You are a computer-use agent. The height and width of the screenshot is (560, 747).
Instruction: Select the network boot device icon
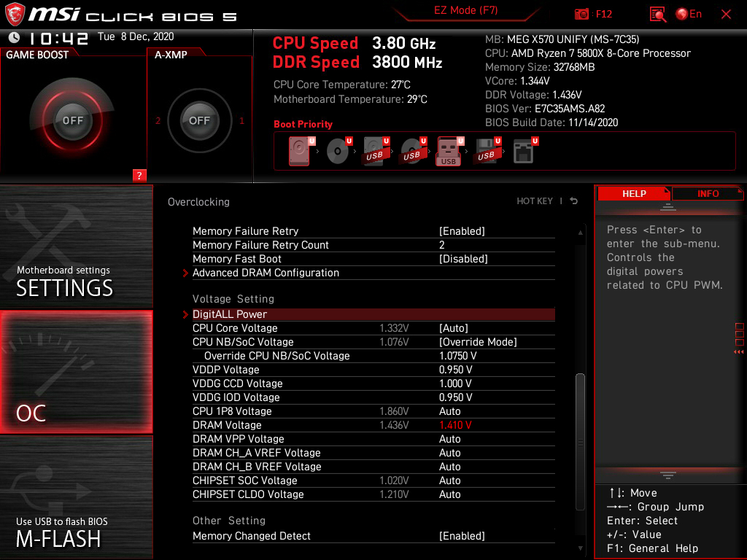525,151
